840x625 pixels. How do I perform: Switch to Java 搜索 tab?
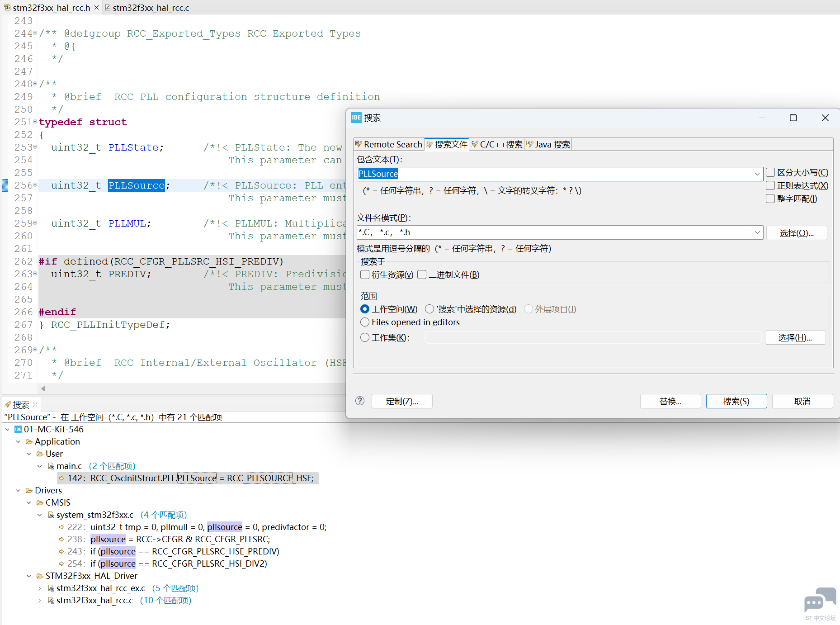(x=548, y=144)
